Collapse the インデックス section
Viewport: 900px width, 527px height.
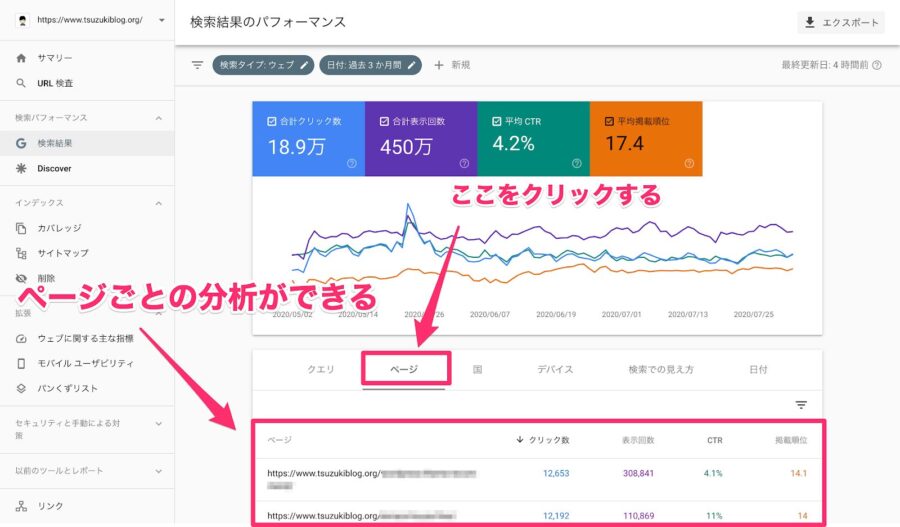pyautogui.click(x=158, y=203)
